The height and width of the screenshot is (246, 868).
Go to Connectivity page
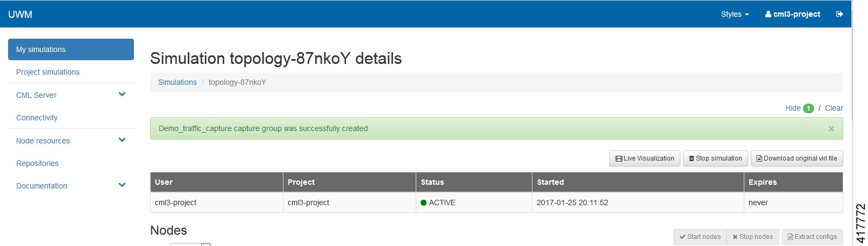[37, 118]
